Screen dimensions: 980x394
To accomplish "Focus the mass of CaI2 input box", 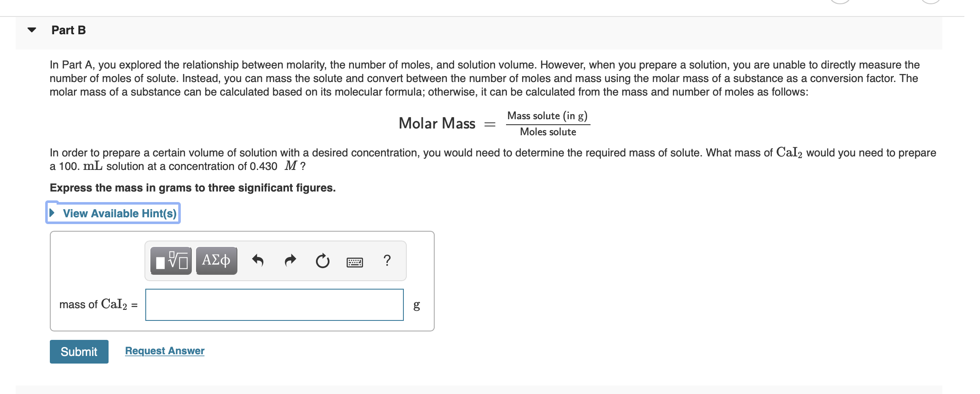I will pos(274,304).
